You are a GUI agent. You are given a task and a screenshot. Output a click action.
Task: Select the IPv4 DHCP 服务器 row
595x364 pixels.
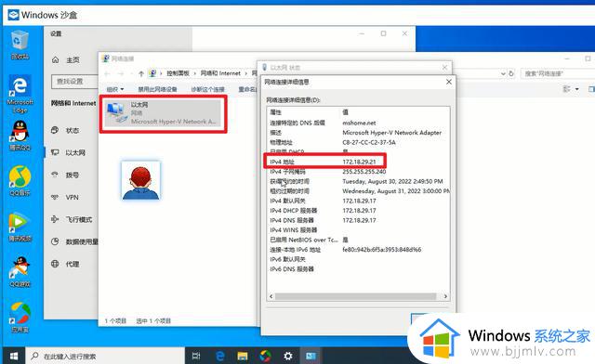click(x=358, y=211)
